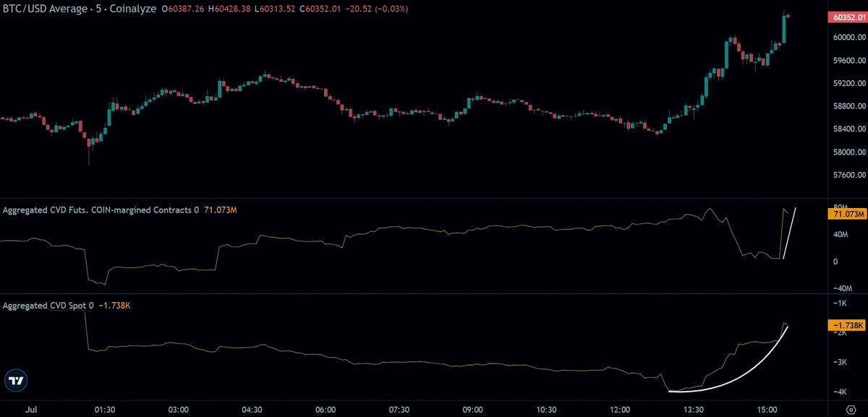868x417 pixels.
Task: Click the 12:00 time axis label
Action: (620, 409)
